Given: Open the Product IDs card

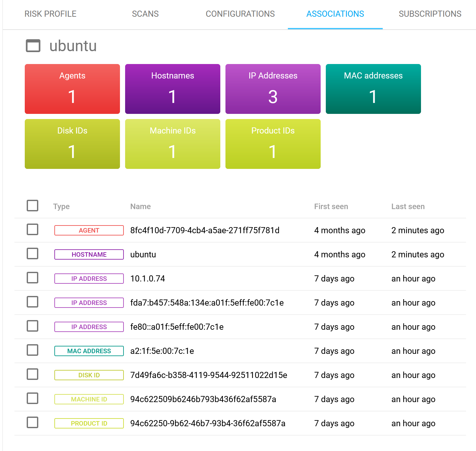Looking at the screenshot, I should tap(273, 144).
